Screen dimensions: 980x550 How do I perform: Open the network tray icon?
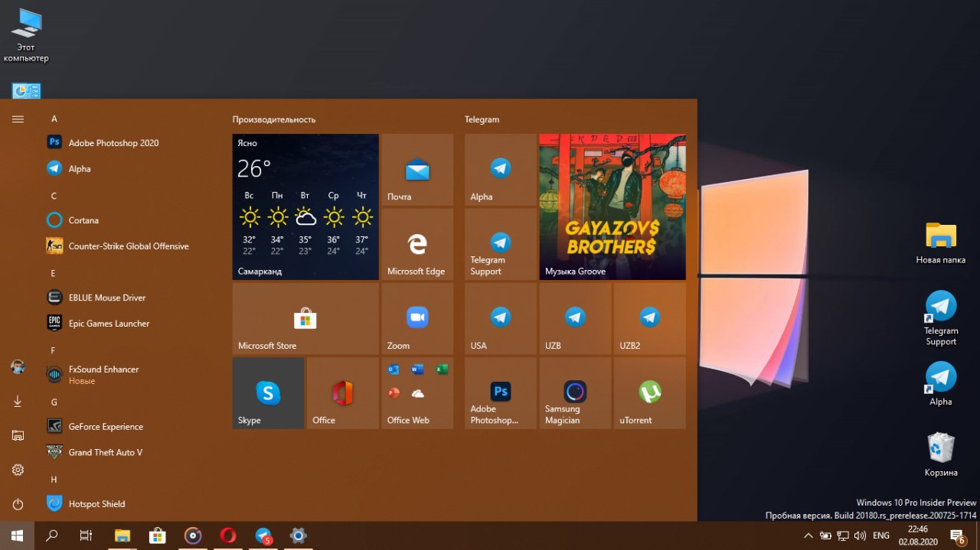click(x=843, y=535)
